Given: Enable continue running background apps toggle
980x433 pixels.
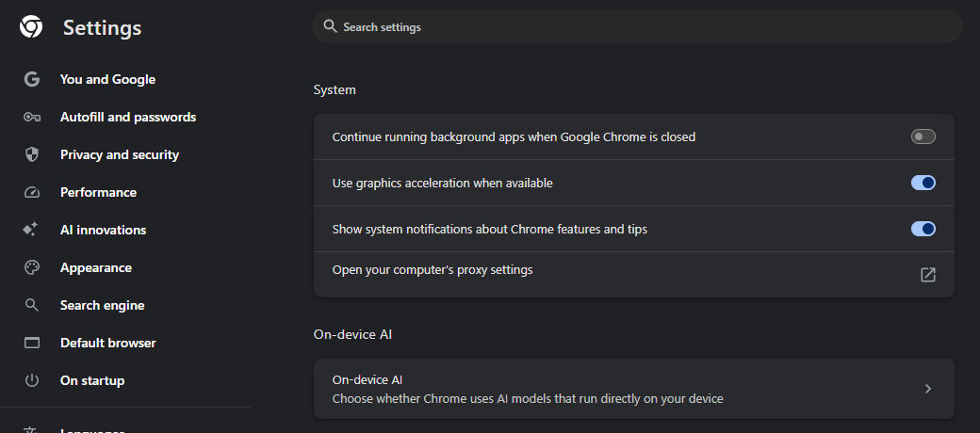Looking at the screenshot, I should [x=923, y=136].
